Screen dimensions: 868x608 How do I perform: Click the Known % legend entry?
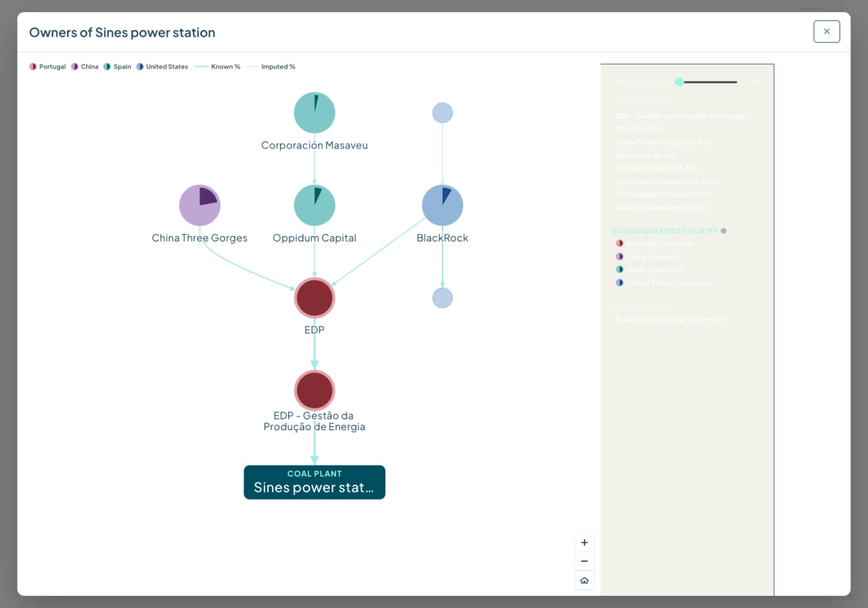218,66
